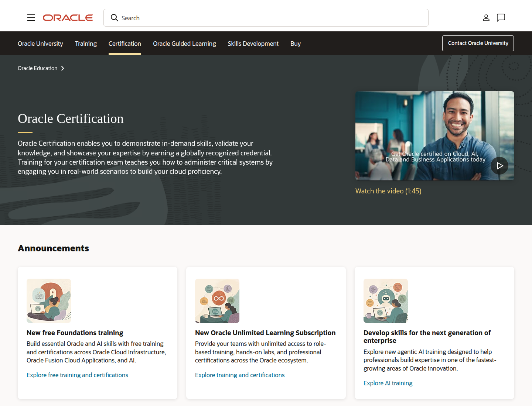Click the Unlimited Learning Subscription illustration
This screenshot has height=406, width=532.
tap(217, 301)
